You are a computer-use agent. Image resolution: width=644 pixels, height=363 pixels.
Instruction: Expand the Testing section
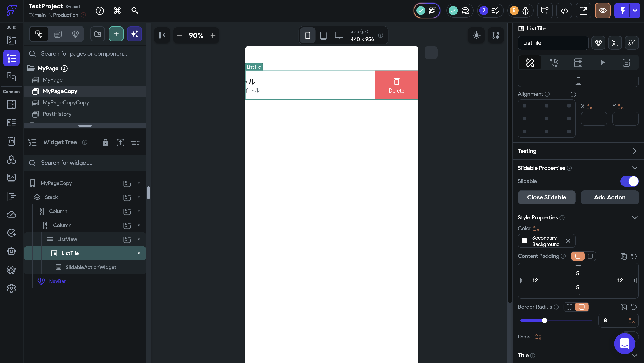(635, 151)
